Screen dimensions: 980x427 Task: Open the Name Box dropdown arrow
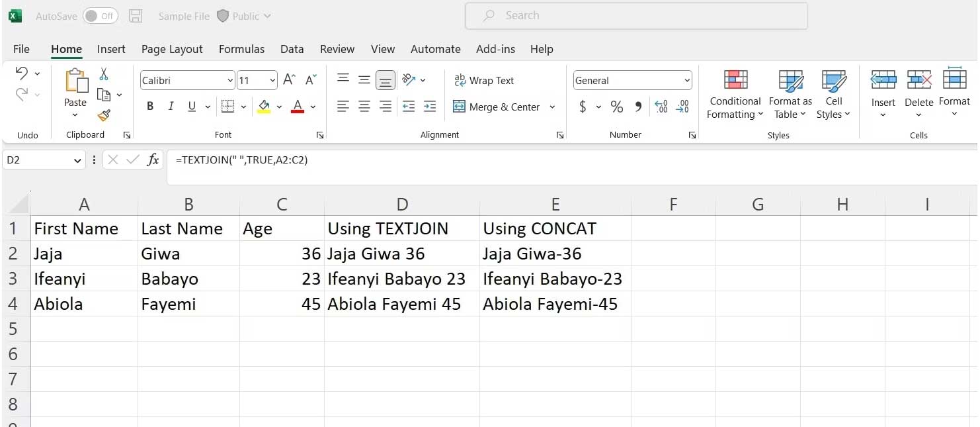point(77,160)
